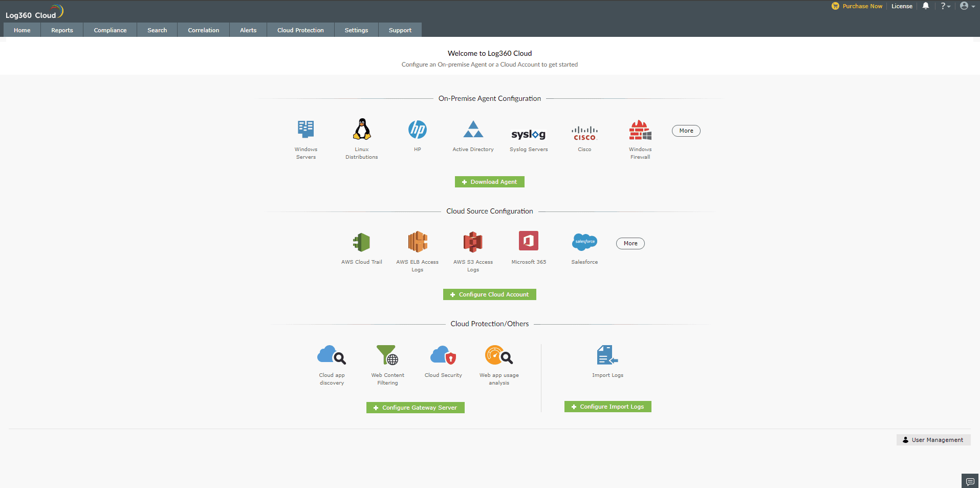Click the Download Agent button
This screenshot has width=980, height=488.
click(x=489, y=182)
